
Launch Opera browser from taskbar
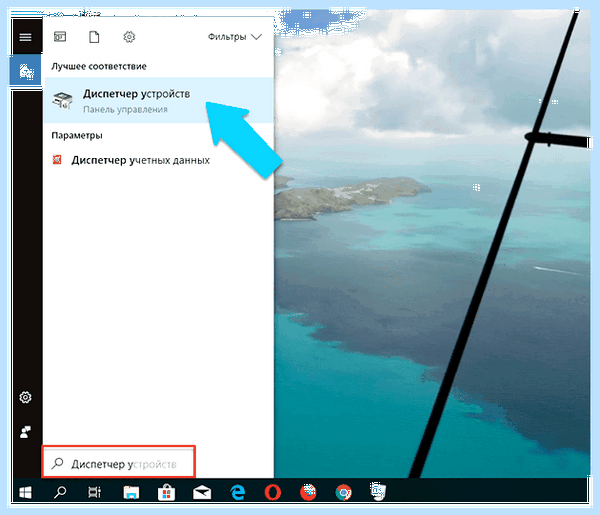(x=273, y=492)
